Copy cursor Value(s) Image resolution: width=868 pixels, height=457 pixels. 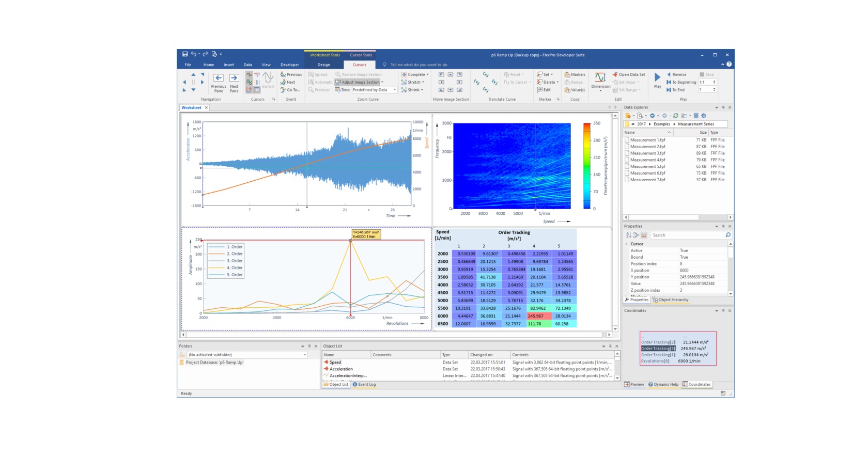(575, 90)
